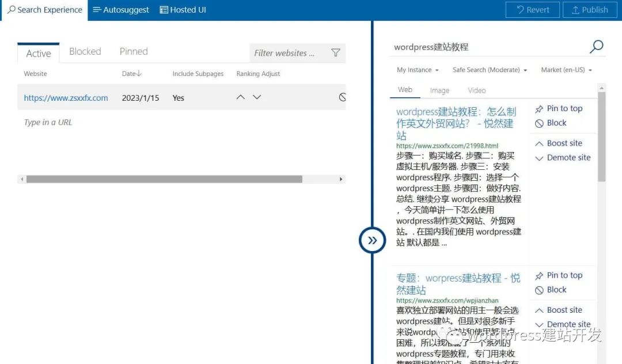The image size is (622, 364).
Task: Switch to the Video results tab
Action: click(476, 91)
